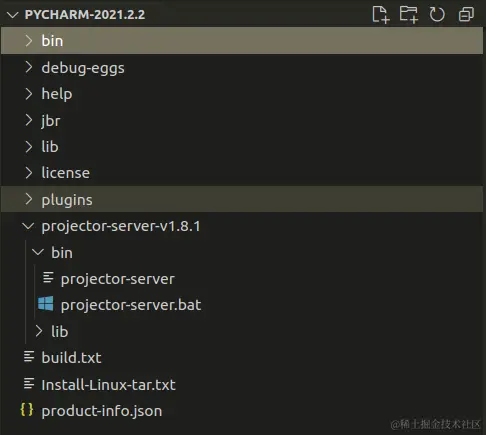Open the projector-server file
This screenshot has width=486, height=435.
point(118,279)
